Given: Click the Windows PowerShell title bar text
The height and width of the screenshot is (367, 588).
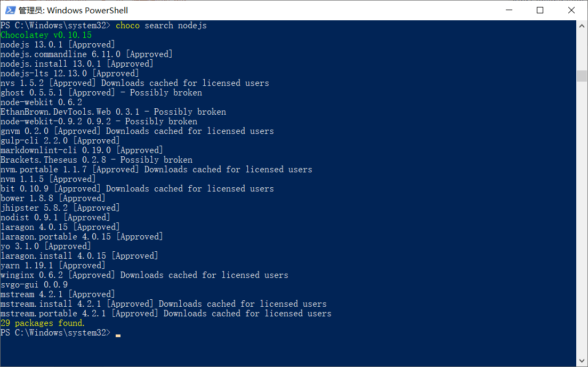Looking at the screenshot, I should click(x=74, y=10).
